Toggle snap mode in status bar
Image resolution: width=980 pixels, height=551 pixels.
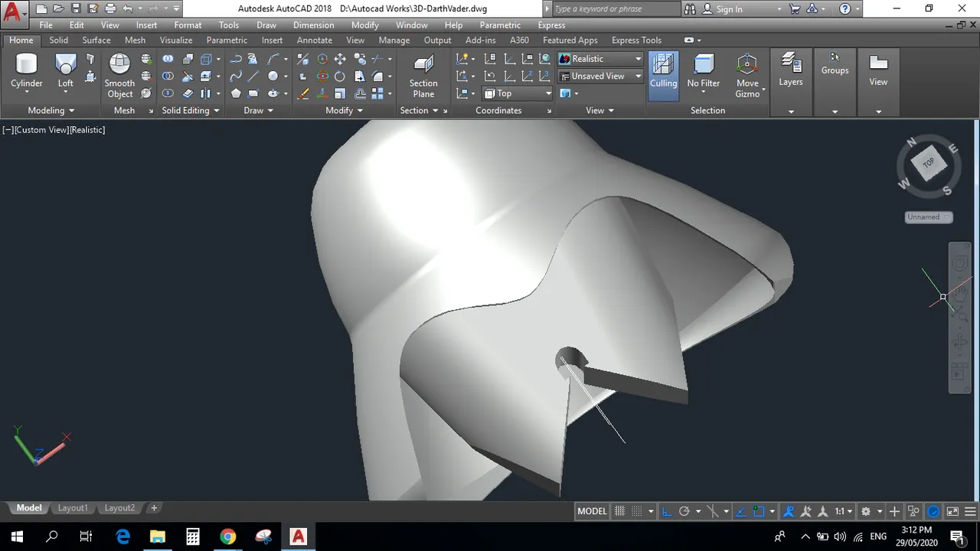point(637,511)
